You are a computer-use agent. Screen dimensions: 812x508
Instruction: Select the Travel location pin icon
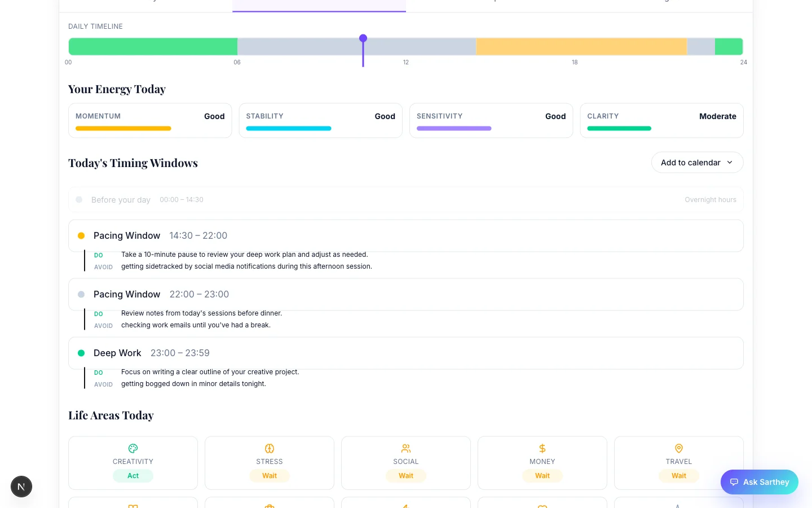(x=678, y=448)
